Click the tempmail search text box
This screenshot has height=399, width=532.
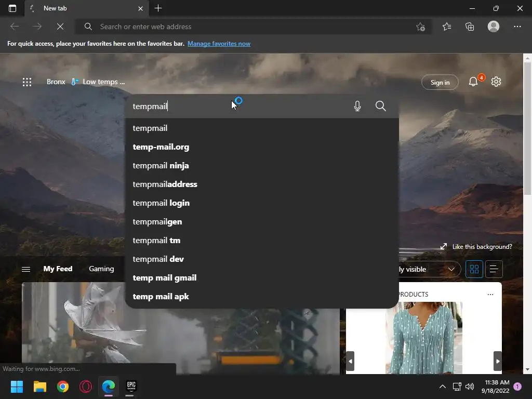click(237, 106)
